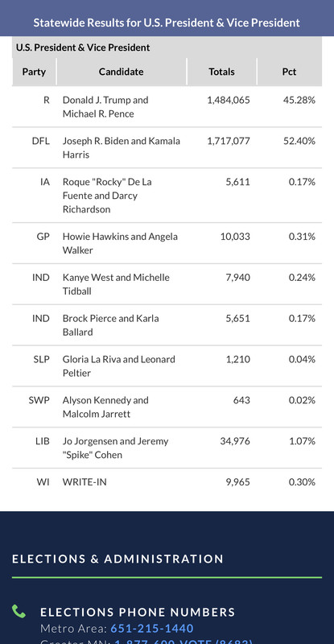Screen dimensions: 334x644
Task: Select the Party column header
Action: coord(34,72)
